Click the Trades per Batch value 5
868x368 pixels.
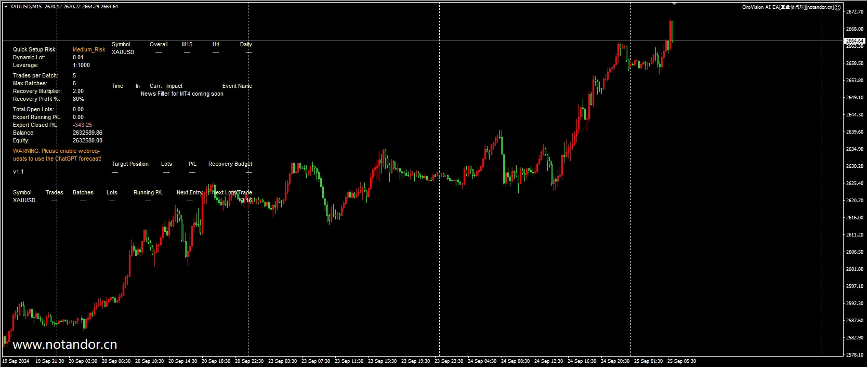click(74, 76)
